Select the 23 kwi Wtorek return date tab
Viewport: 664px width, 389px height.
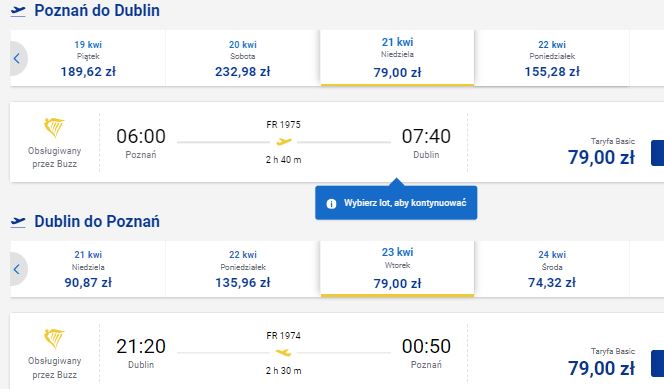(397, 268)
